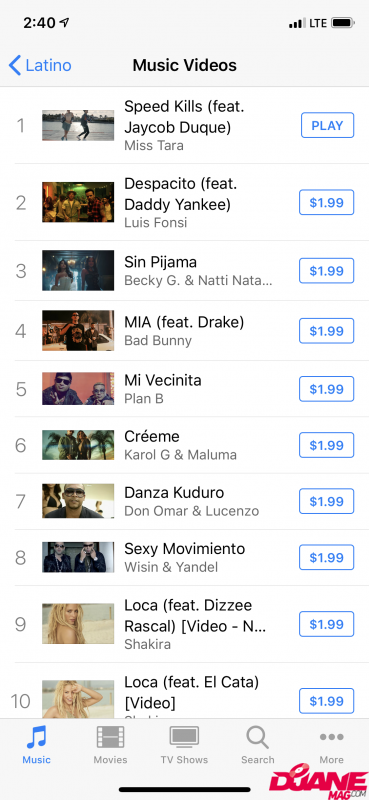Buy Loca feat. El Cata for $1.99

[327, 701]
